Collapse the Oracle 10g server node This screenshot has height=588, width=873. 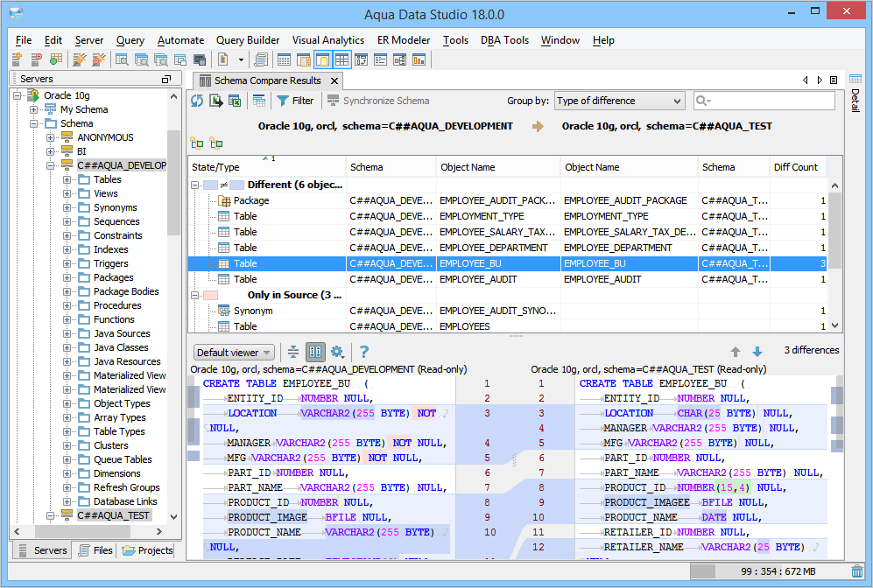[17, 95]
